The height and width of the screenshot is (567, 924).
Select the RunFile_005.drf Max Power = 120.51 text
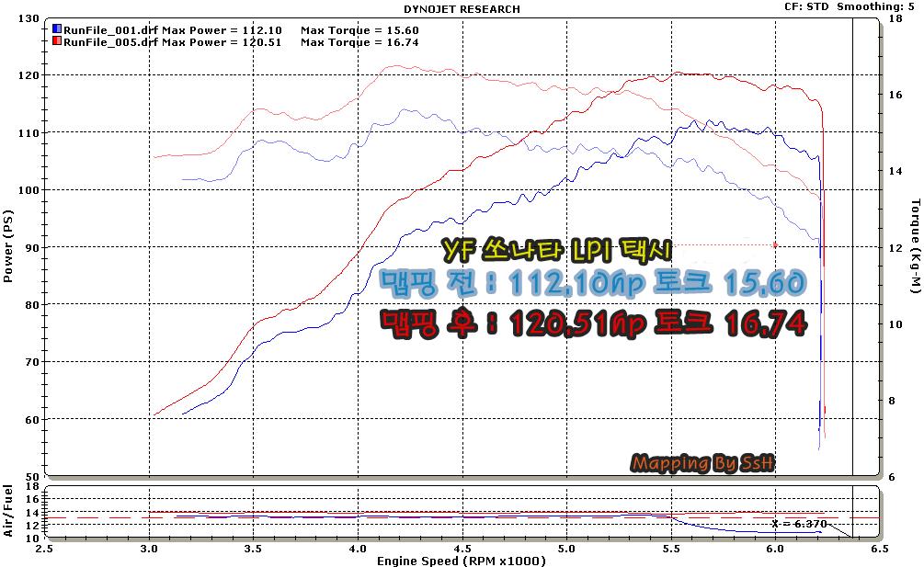point(173,42)
